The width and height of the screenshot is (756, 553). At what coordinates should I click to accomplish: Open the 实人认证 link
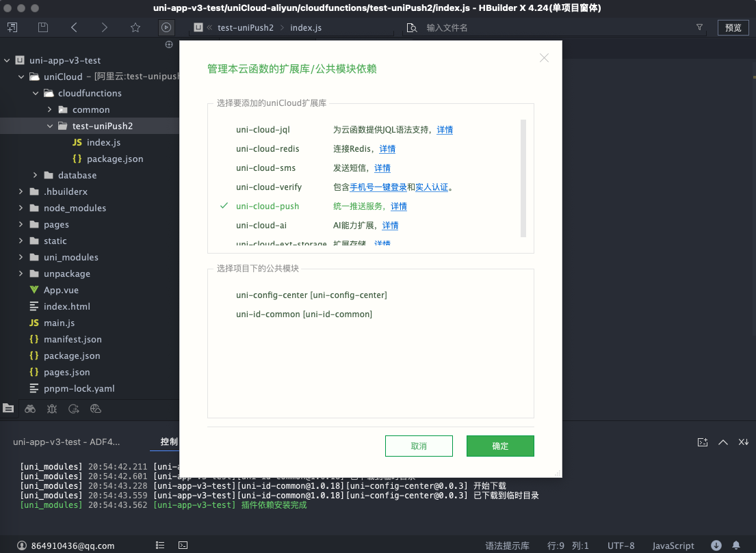click(432, 187)
